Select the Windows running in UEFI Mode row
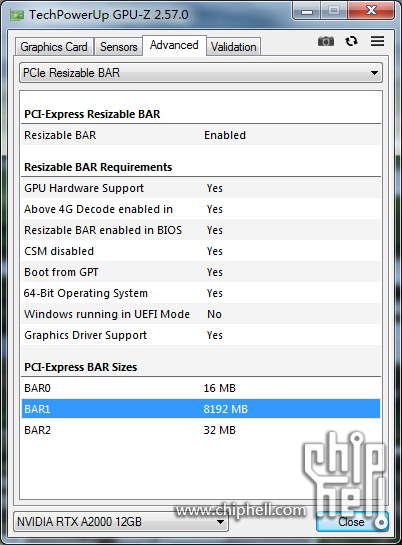 pos(201,314)
